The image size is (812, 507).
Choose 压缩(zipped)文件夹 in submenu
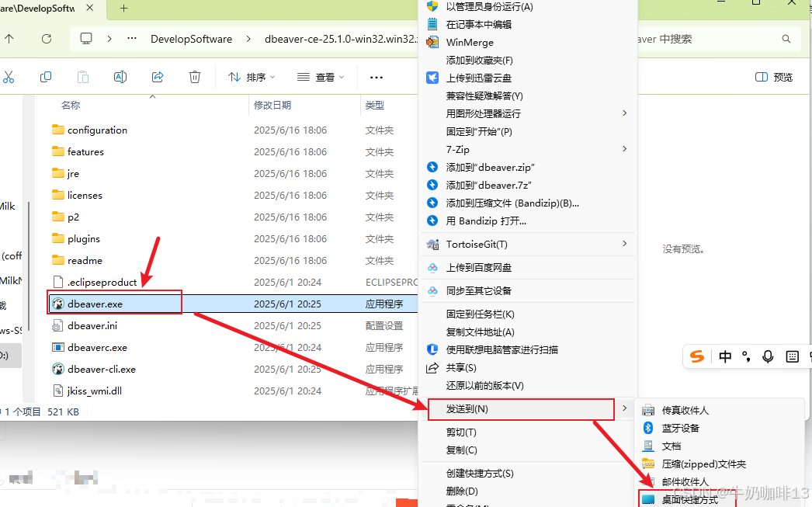(721, 464)
